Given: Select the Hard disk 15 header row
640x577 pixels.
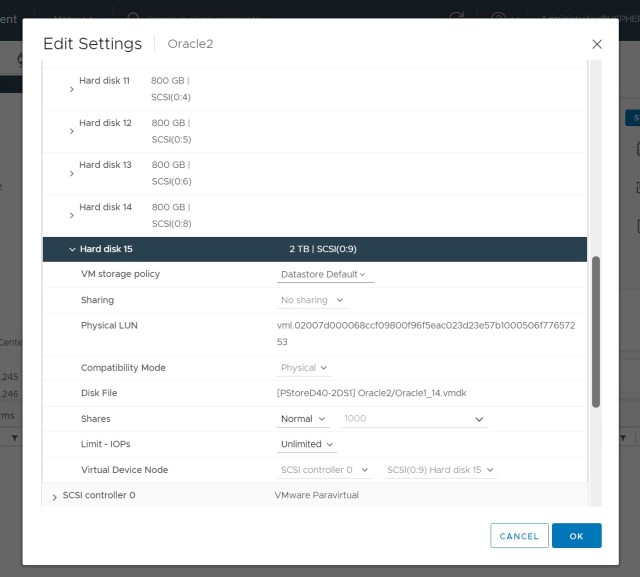Looking at the screenshot, I should coord(314,249).
